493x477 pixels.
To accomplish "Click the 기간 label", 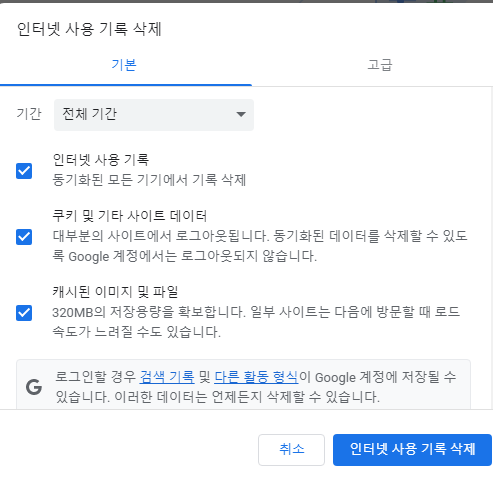I will (29, 114).
